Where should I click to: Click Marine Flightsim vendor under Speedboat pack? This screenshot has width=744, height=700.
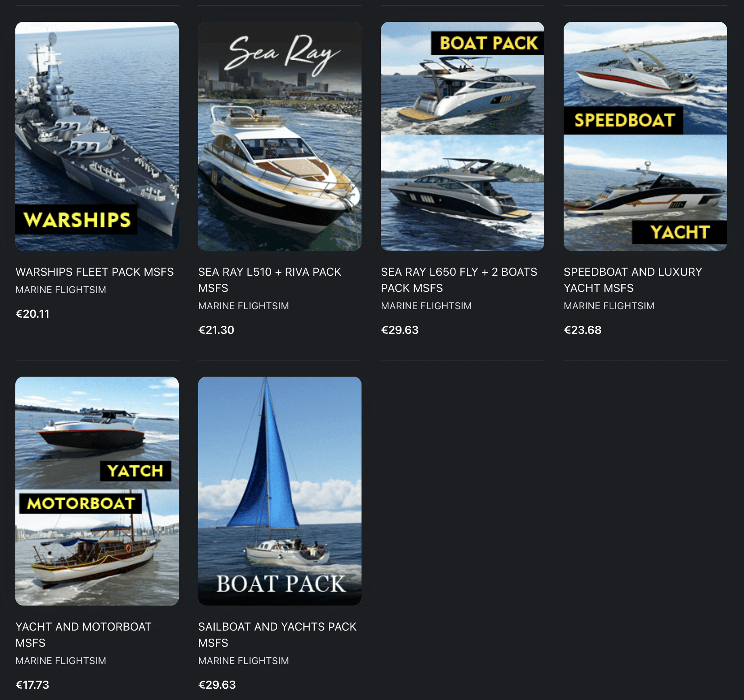[609, 306]
